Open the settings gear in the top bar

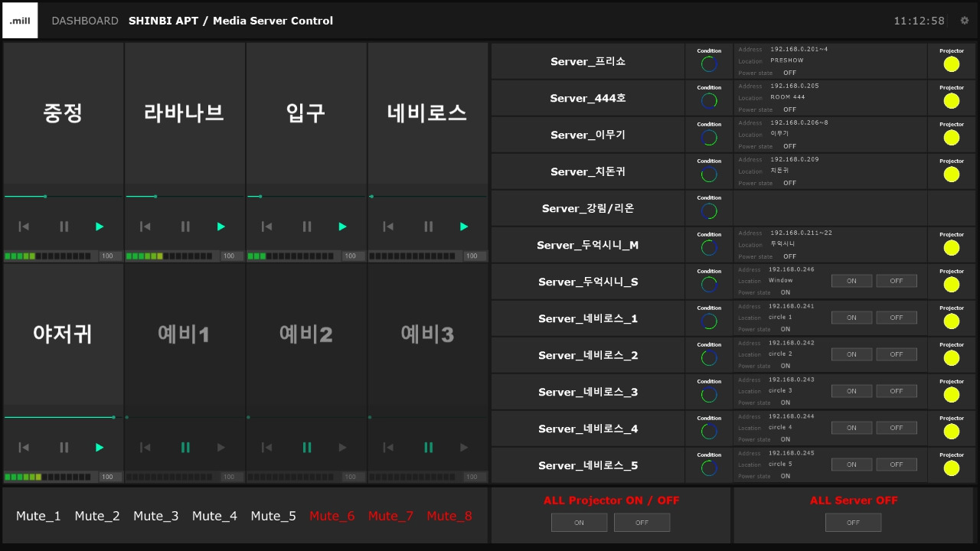coord(964,21)
